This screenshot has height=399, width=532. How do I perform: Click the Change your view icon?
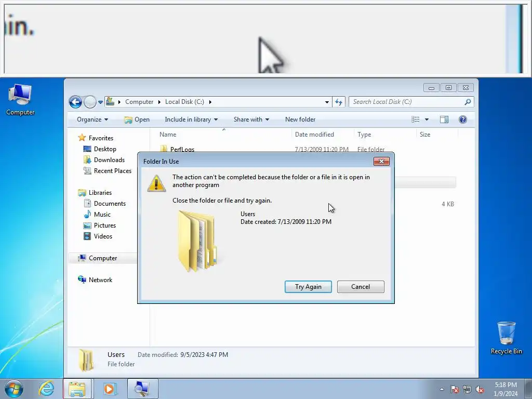tap(415, 119)
